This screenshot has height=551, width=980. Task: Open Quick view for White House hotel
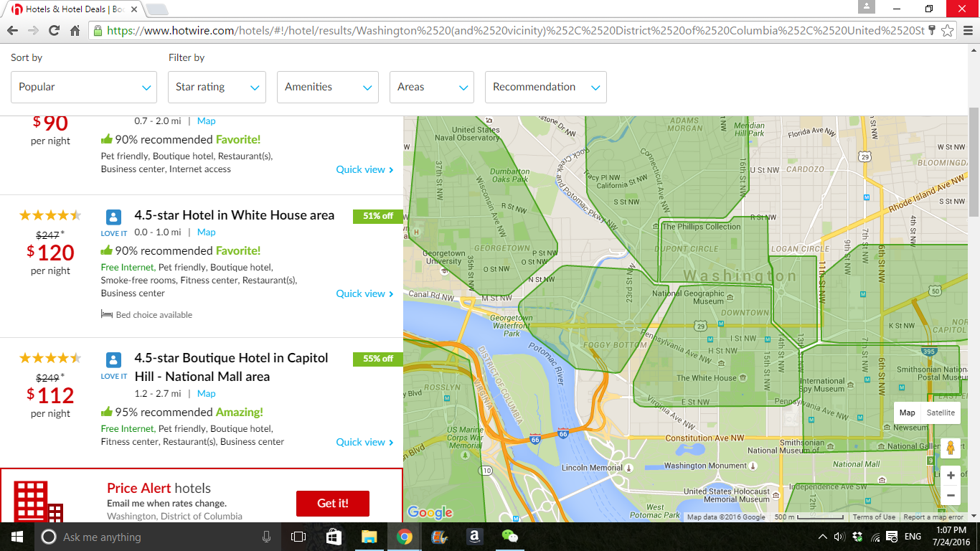pos(364,293)
